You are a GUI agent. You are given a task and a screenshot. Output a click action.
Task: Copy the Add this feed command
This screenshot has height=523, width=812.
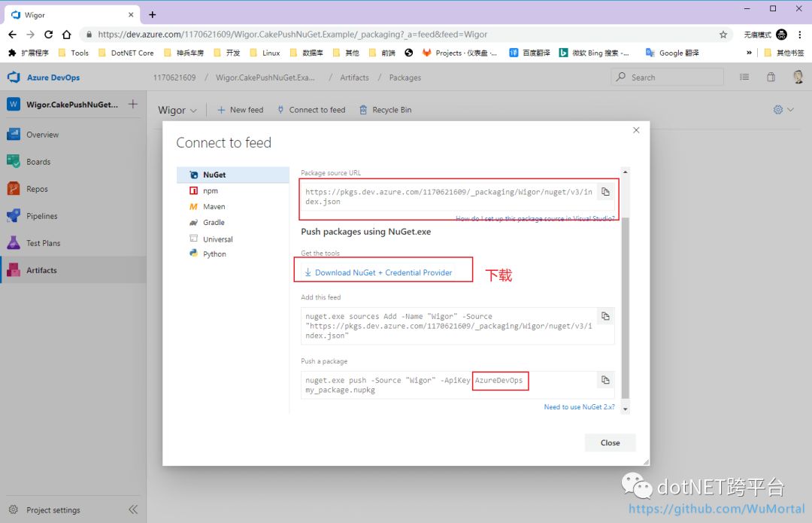pyautogui.click(x=604, y=316)
